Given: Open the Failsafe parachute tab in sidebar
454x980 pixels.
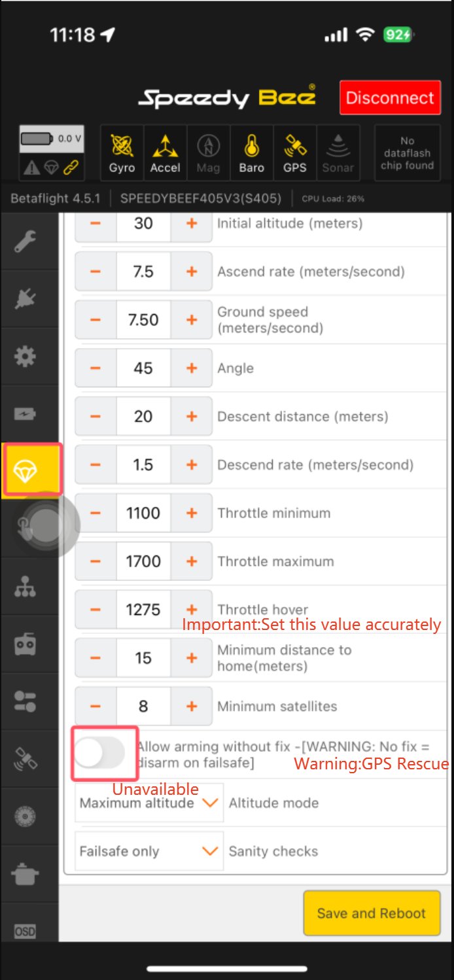Looking at the screenshot, I should [30, 470].
